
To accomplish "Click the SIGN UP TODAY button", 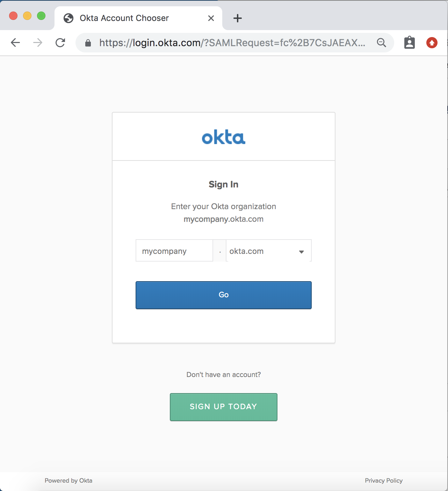I will [x=223, y=407].
